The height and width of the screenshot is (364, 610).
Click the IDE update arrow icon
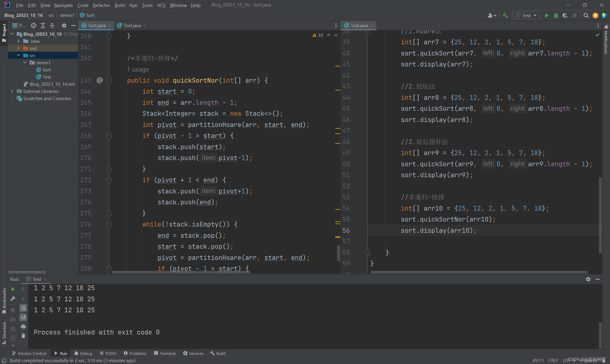click(x=595, y=15)
